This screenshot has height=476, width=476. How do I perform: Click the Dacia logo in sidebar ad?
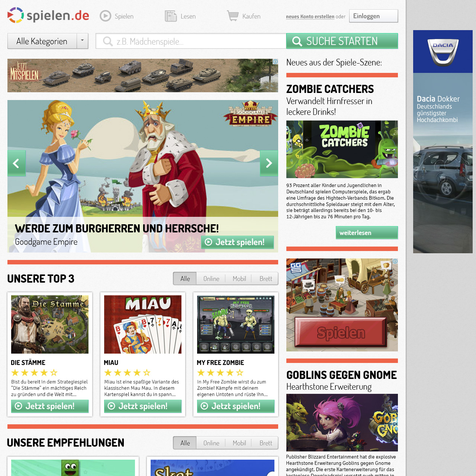[x=443, y=52]
